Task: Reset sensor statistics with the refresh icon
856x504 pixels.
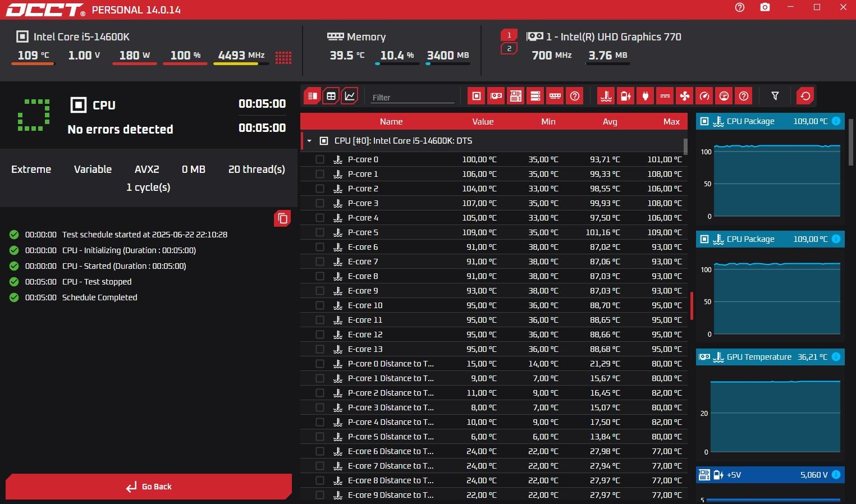Action: (x=805, y=96)
